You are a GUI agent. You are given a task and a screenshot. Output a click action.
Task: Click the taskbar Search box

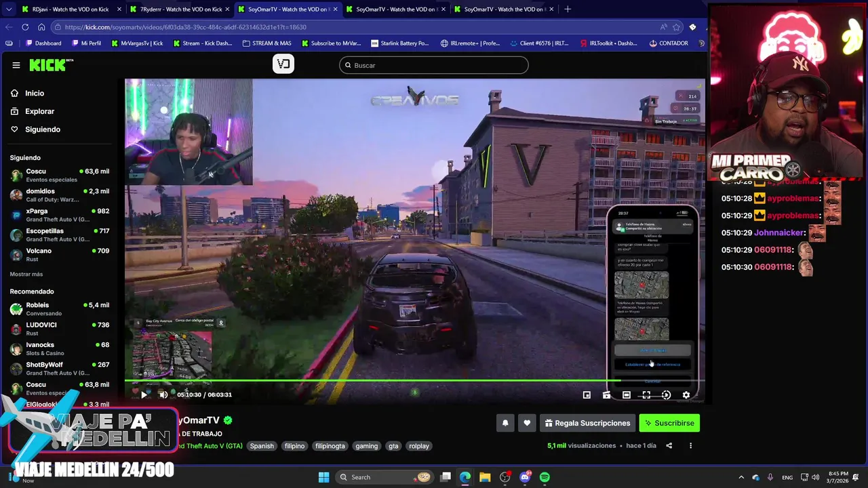coord(384,477)
